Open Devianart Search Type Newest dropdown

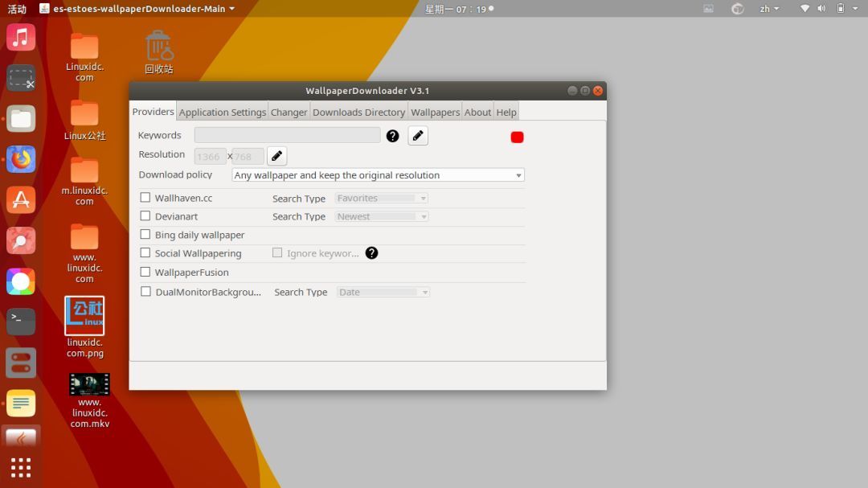[382, 216]
